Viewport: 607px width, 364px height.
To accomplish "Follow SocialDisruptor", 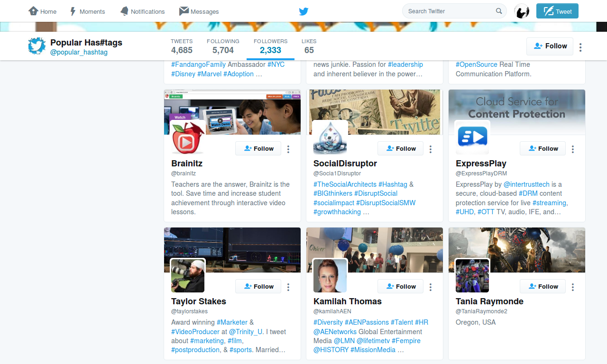I will coord(400,148).
